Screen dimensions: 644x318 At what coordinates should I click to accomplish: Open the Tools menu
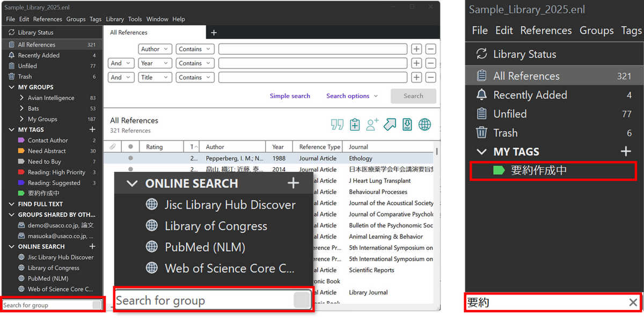point(135,19)
